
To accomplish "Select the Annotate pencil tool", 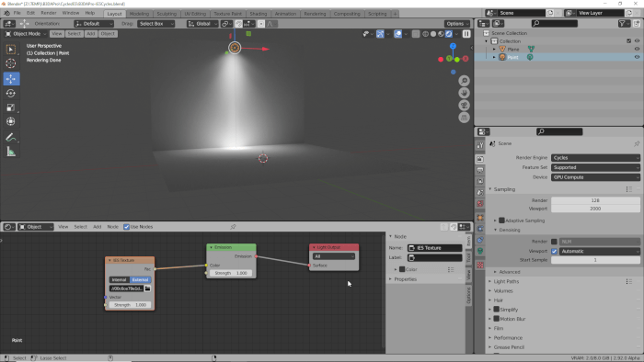I will (x=11, y=137).
